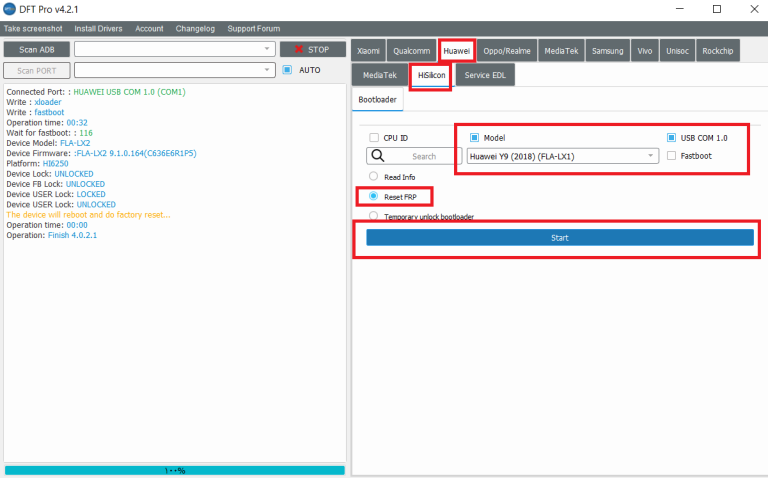768x478 pixels.
Task: Switch to the Qualcomm tab
Action: tap(411, 50)
